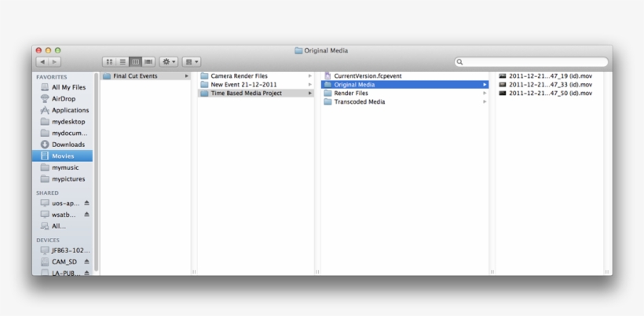Select the Final Cut Events folder

(145, 76)
